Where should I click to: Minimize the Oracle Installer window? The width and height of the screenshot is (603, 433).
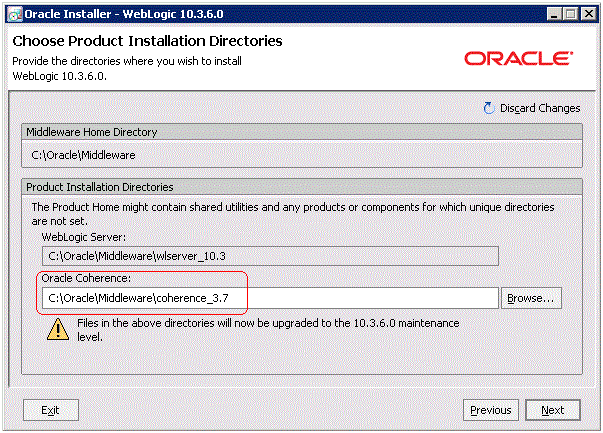click(x=554, y=14)
